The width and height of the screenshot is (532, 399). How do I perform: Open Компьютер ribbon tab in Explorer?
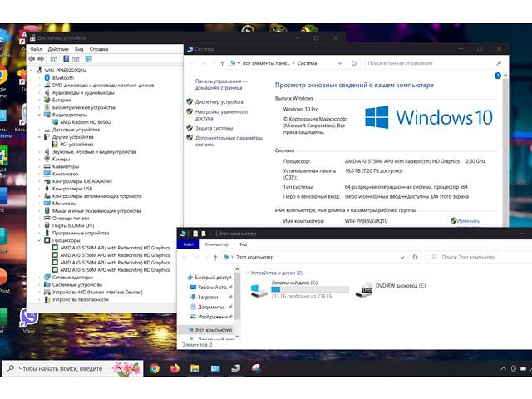(x=216, y=244)
